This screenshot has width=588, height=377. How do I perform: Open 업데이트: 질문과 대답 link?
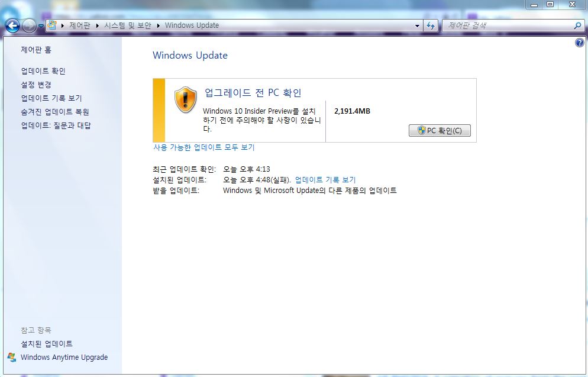click(x=56, y=125)
